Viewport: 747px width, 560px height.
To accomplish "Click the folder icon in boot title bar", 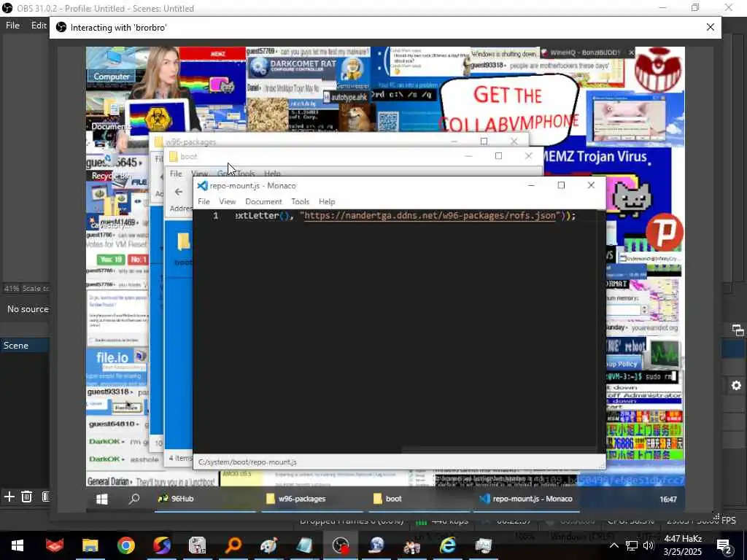I will pos(174,156).
